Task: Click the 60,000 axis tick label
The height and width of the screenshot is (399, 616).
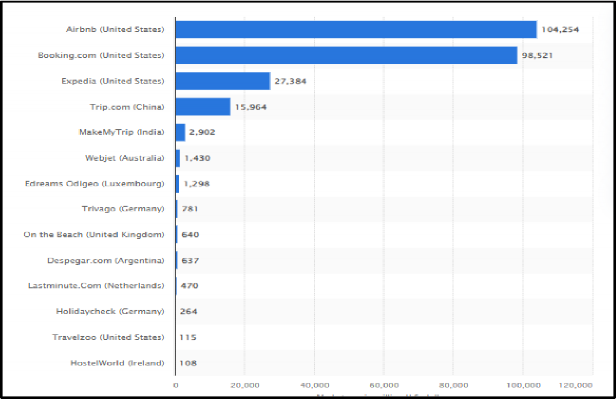Action: [x=384, y=386]
